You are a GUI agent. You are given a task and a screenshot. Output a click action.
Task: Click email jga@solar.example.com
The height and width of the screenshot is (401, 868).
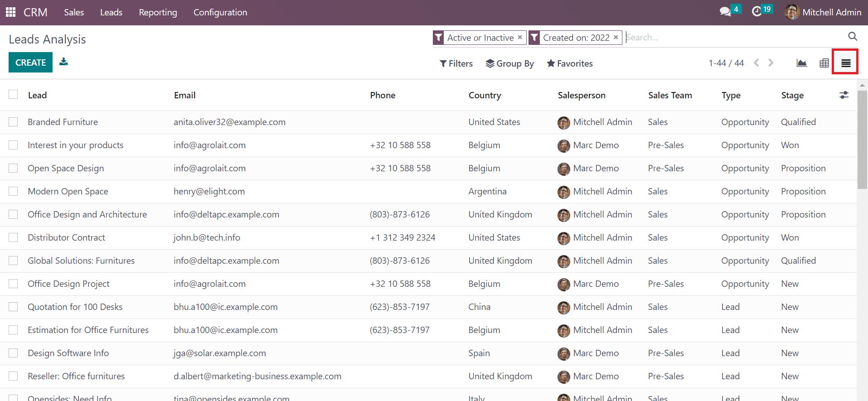(220, 353)
